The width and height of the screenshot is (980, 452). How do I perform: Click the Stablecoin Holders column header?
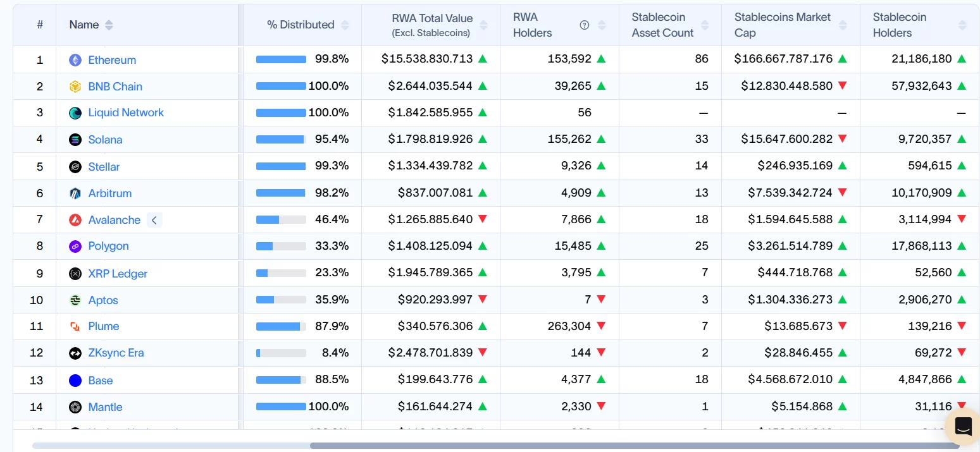pyautogui.click(x=899, y=25)
